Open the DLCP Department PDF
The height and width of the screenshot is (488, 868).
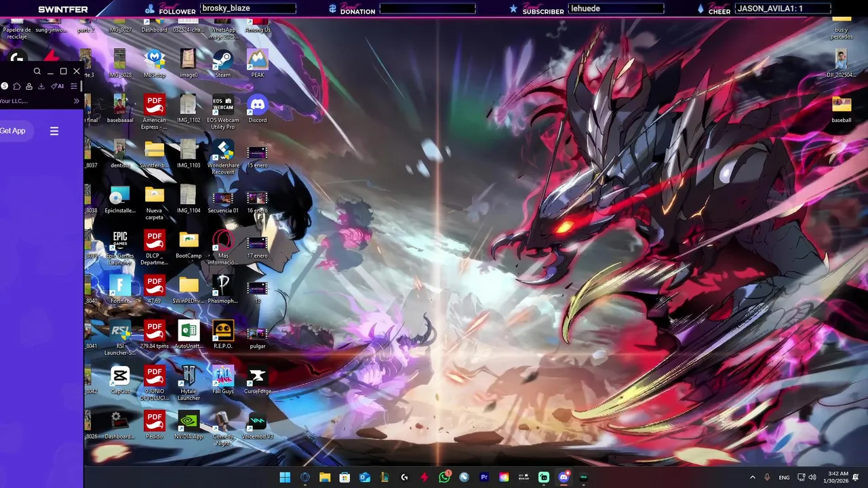coord(154,248)
